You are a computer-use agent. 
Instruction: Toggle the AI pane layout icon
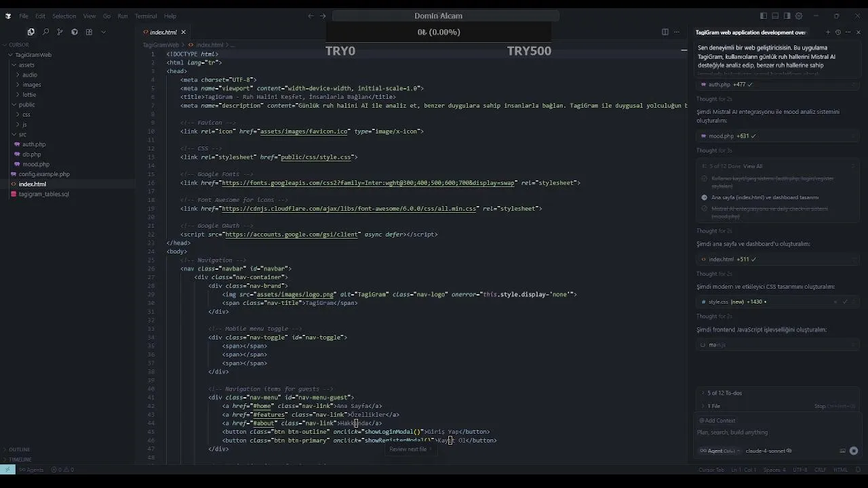click(787, 16)
